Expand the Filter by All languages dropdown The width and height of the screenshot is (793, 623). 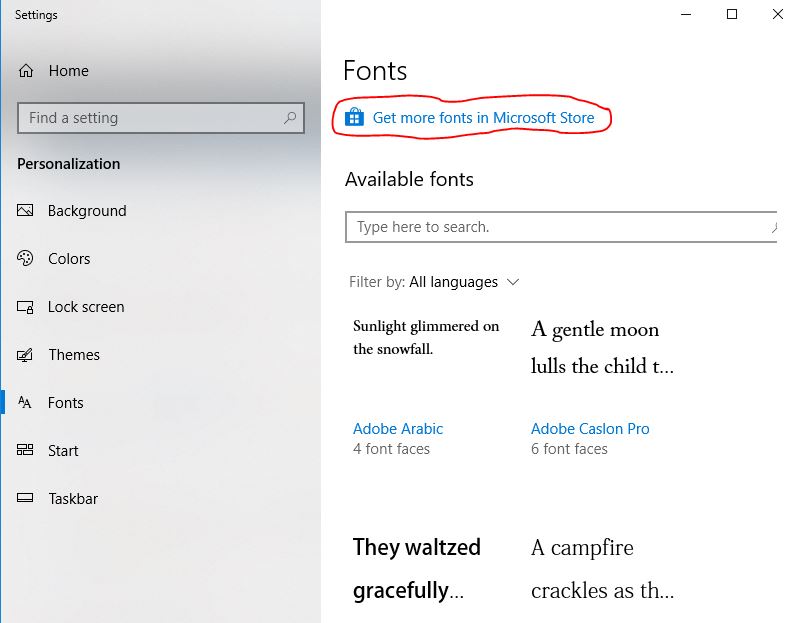point(434,282)
